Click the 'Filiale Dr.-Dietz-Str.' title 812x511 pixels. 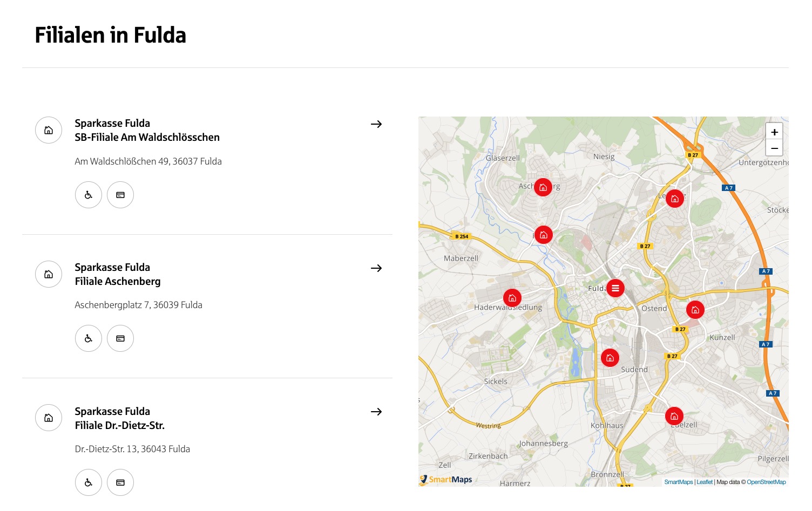click(x=120, y=425)
